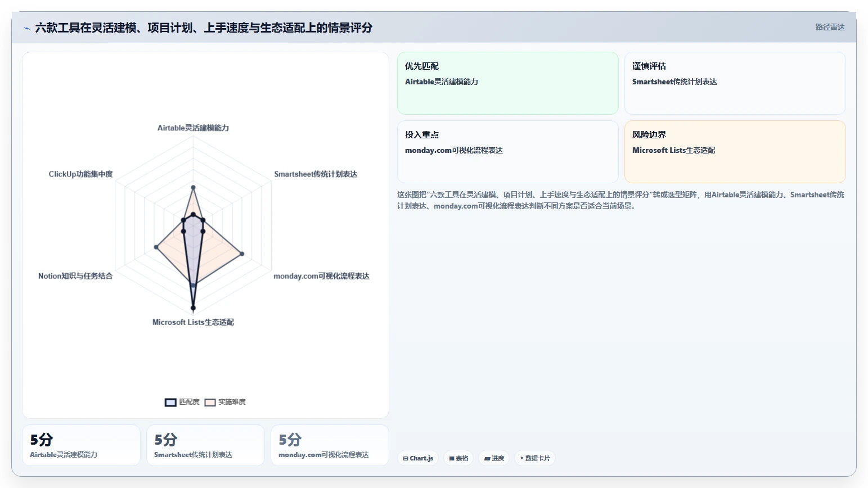
Task: Open the 谨慎评估 card
Action: [x=735, y=83]
